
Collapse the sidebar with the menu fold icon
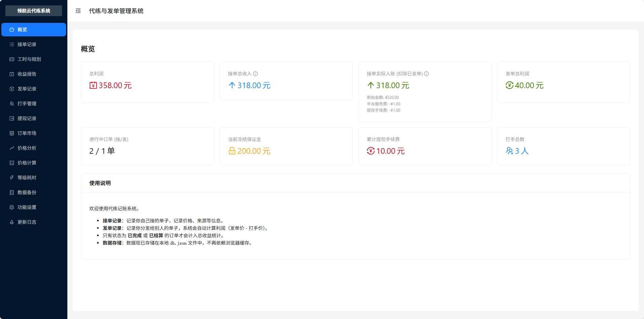click(x=78, y=11)
